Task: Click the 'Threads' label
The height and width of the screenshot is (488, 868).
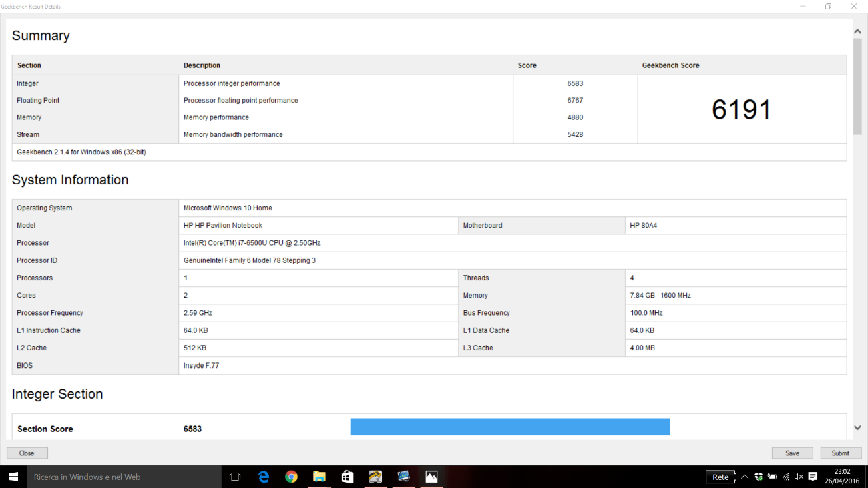Action: pyautogui.click(x=476, y=278)
